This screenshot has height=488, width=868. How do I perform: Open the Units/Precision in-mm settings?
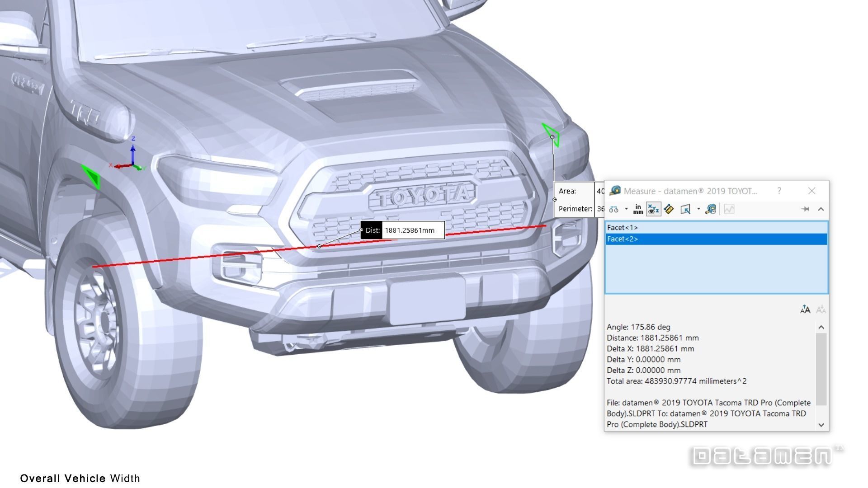pyautogui.click(x=638, y=209)
